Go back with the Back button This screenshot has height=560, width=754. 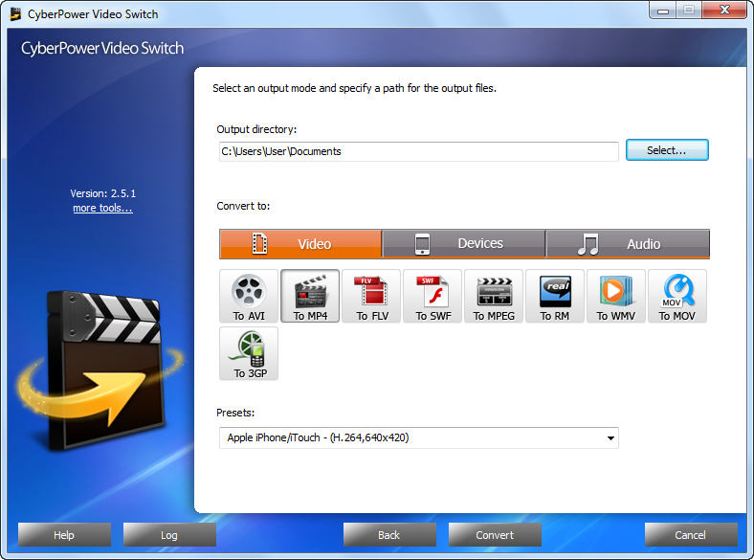pos(389,535)
